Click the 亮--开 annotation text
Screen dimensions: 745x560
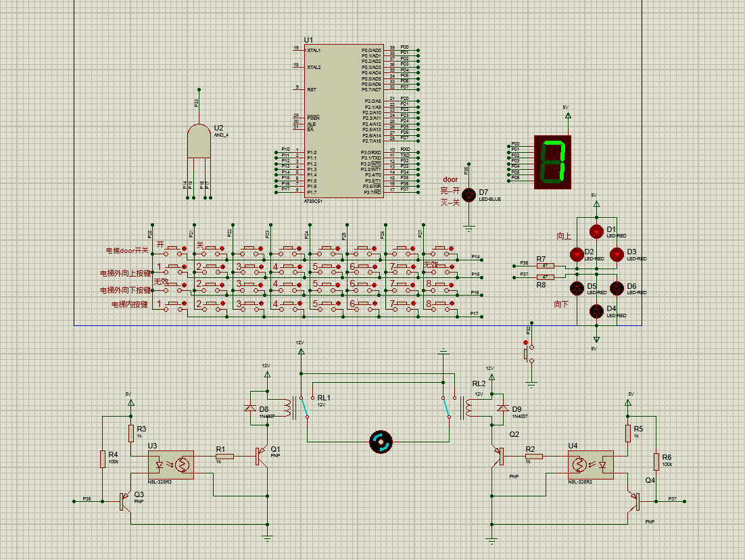[450, 191]
